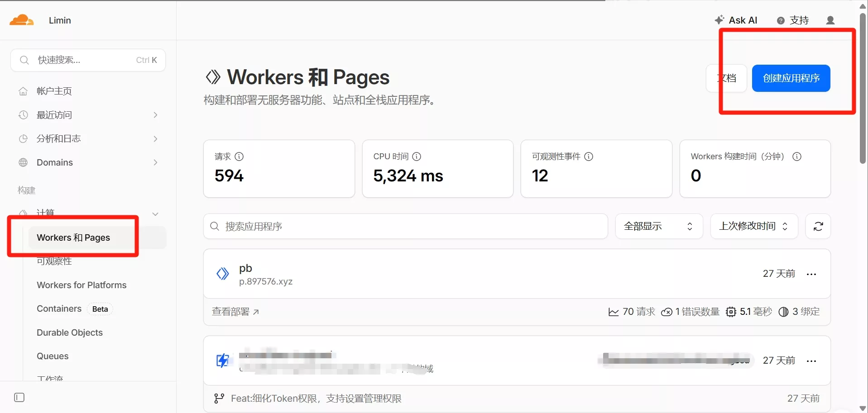Open Ask AI assistant
Screen dimensions: 868x413
(x=736, y=20)
